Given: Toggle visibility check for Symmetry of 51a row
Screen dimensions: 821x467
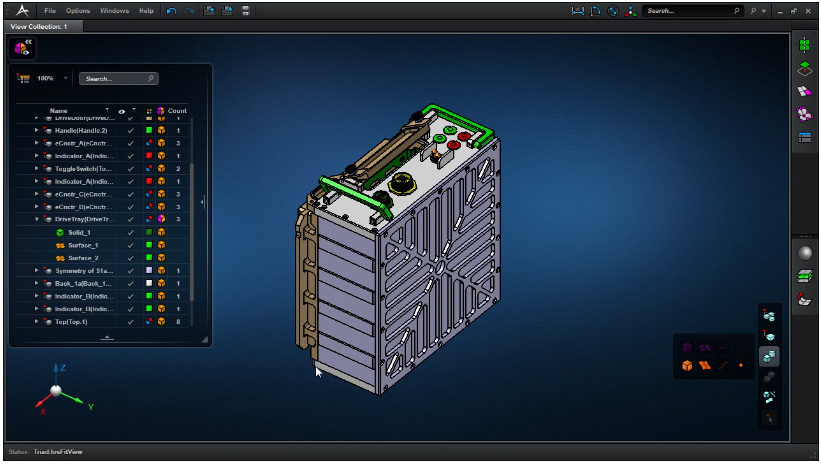Looking at the screenshot, I should click(130, 271).
